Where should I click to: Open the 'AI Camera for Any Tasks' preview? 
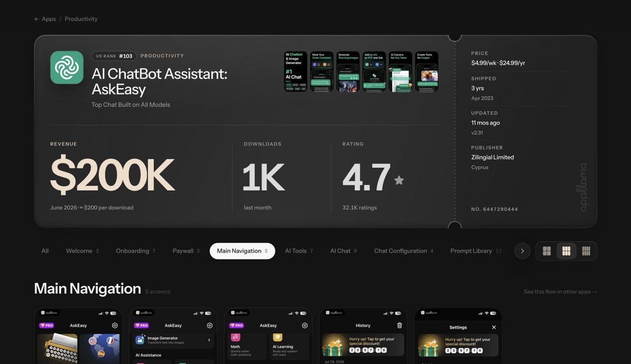tap(401, 71)
